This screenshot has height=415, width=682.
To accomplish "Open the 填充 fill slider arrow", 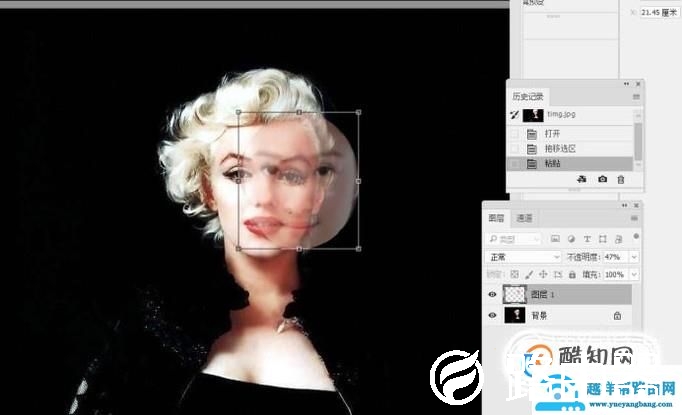I will point(634,274).
